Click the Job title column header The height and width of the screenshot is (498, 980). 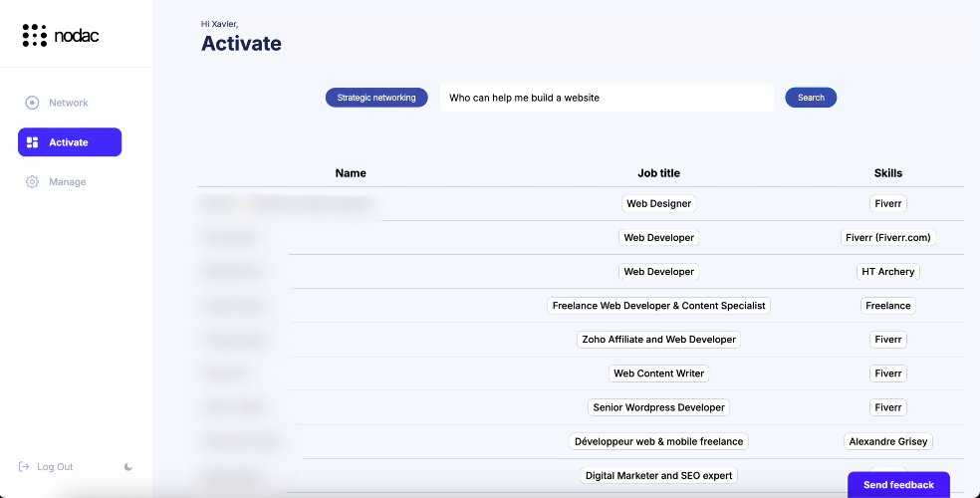pos(658,173)
